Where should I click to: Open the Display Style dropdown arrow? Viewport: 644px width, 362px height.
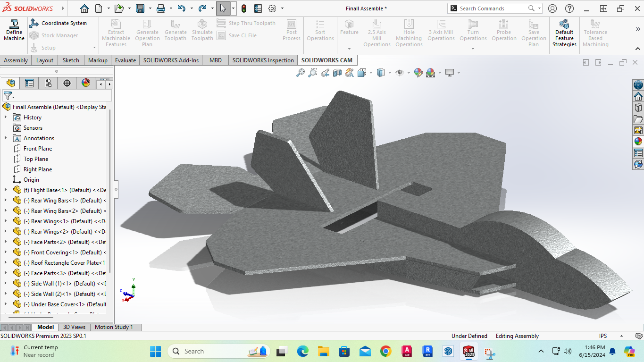pyautogui.click(x=390, y=73)
